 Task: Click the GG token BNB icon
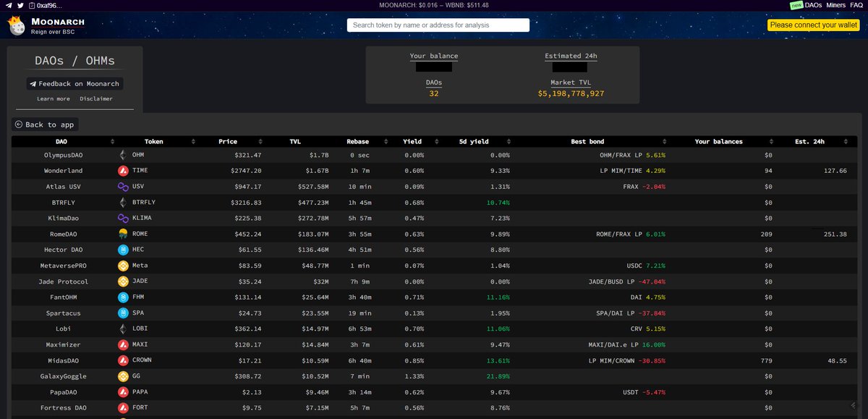point(123,376)
